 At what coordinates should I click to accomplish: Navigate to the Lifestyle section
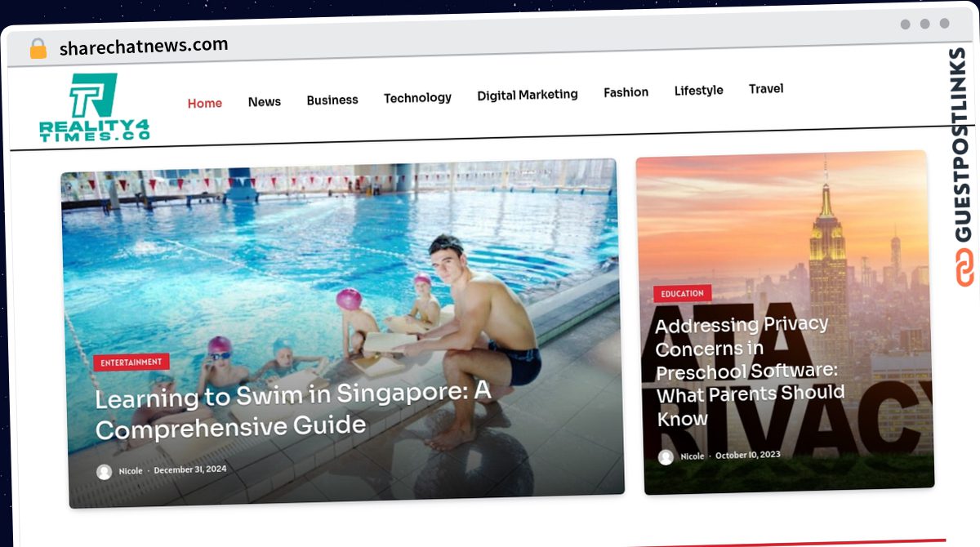pos(699,91)
